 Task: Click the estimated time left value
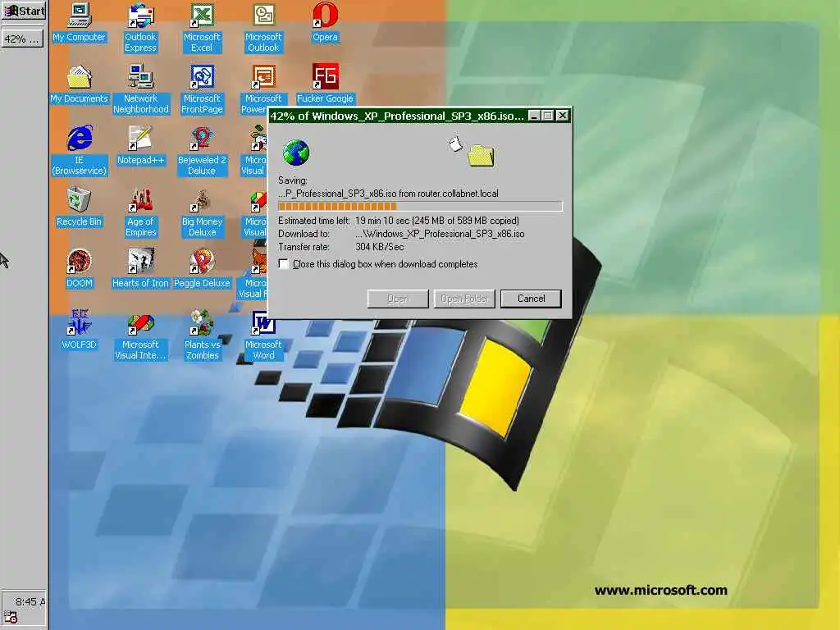point(436,221)
